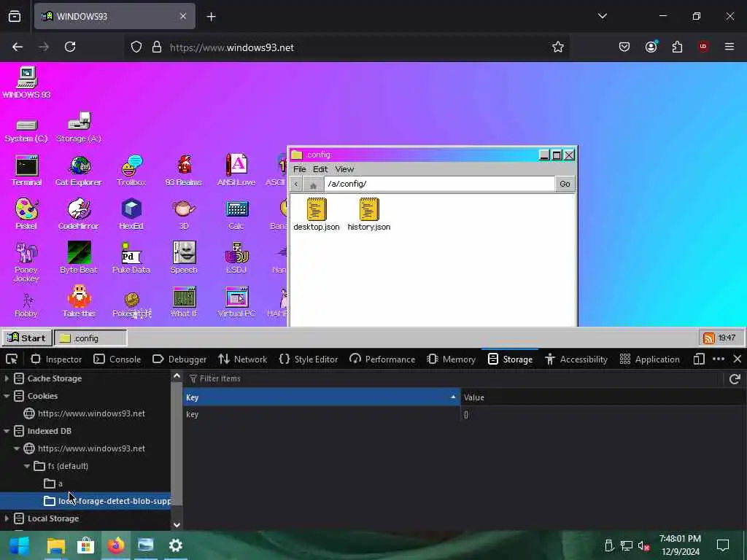Open the WINDOWS 93 desktop icon
Viewport: 747px width, 560px height.
click(27, 82)
